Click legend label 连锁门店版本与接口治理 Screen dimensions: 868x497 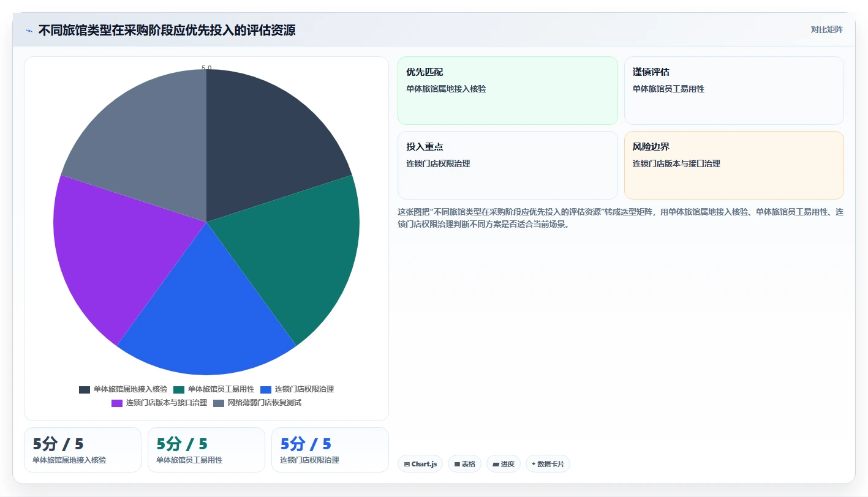[167, 403]
